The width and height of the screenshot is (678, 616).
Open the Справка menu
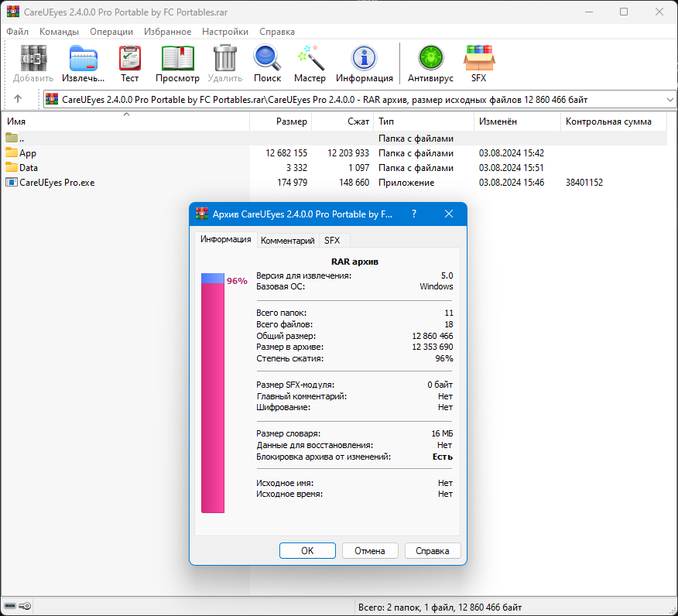pyautogui.click(x=277, y=32)
